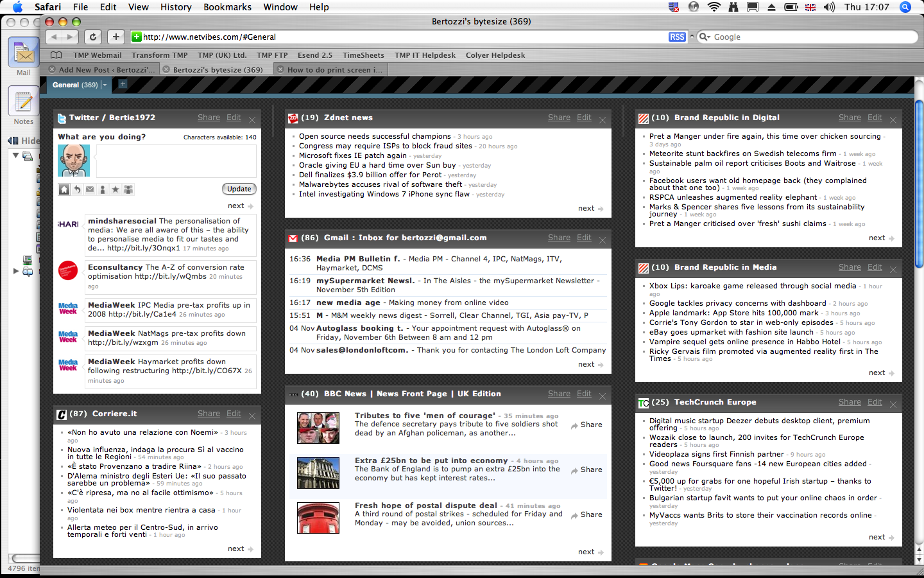Click the Safari reload page button
The image size is (924, 578).
pos(93,37)
